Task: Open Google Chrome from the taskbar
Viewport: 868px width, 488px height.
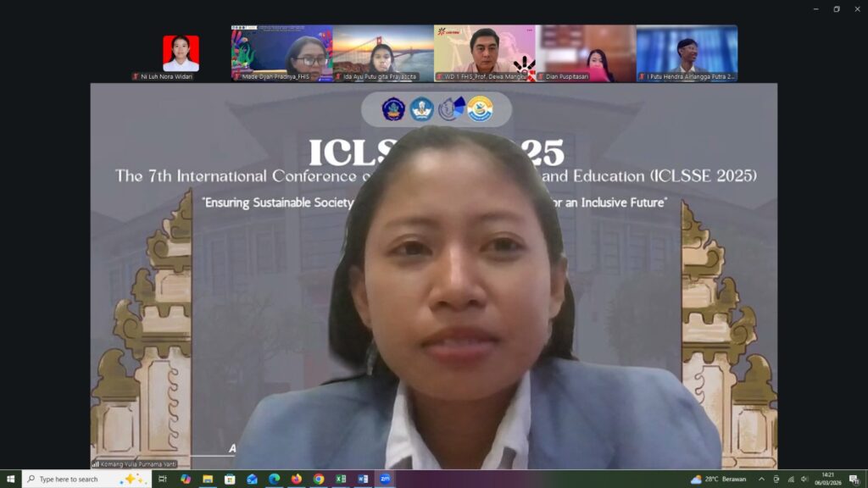Action: (x=319, y=479)
